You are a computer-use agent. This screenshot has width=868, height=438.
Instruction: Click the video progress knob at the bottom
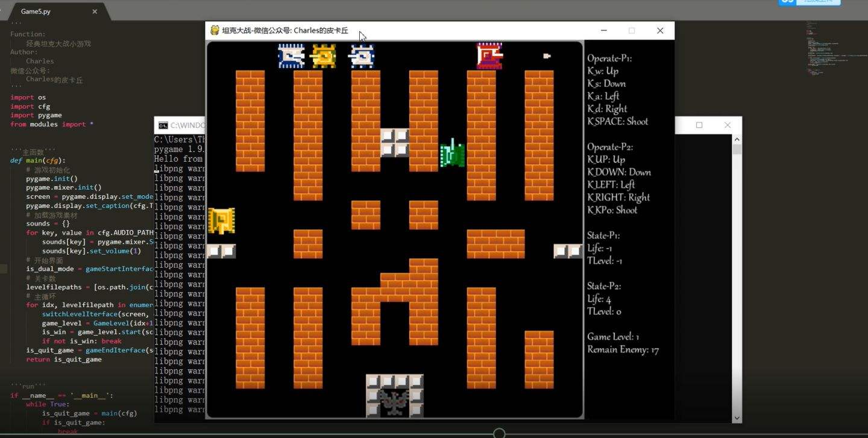coord(499,433)
